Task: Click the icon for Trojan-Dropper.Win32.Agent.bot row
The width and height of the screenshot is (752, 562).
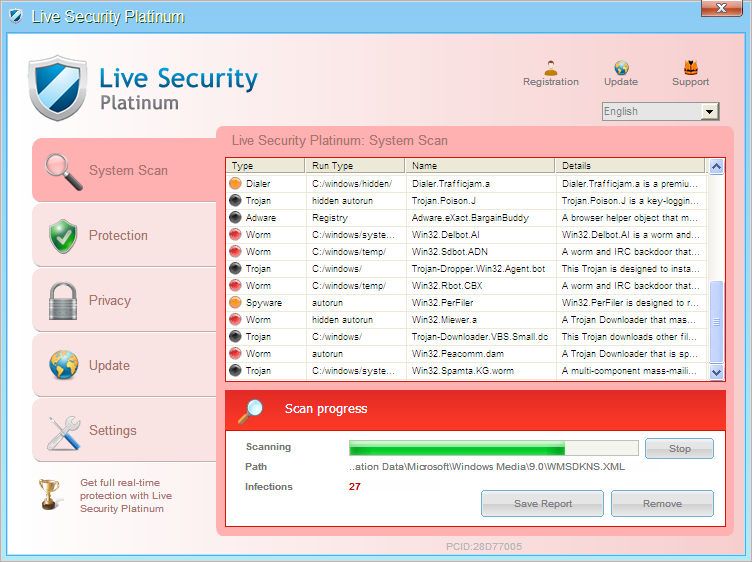Action: [235, 269]
